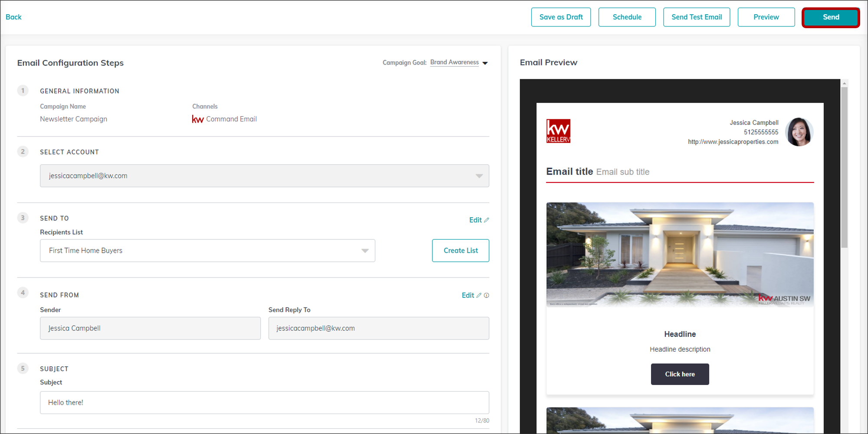Click the '12/80' character counter

(482, 421)
